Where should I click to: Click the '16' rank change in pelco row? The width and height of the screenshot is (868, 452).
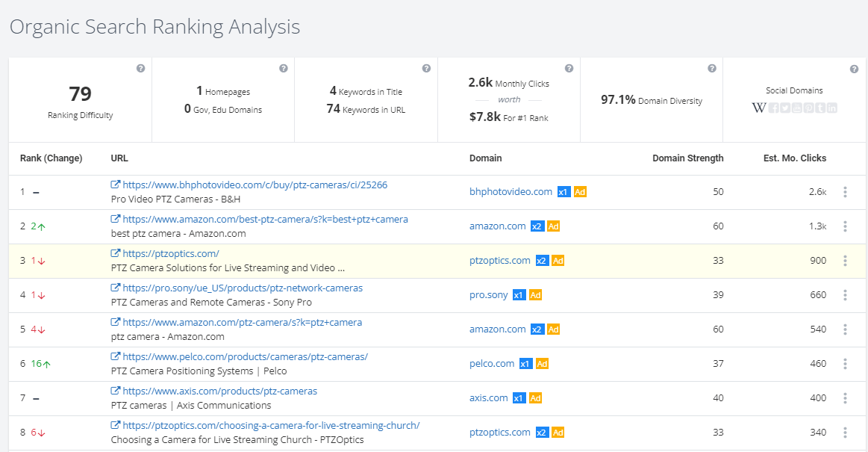(x=37, y=363)
